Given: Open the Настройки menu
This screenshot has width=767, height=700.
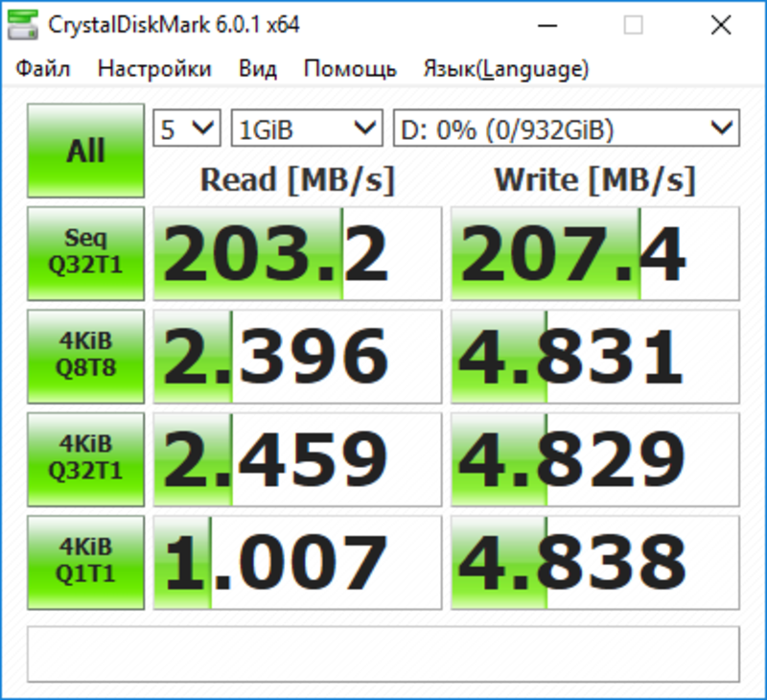Looking at the screenshot, I should tap(154, 69).
